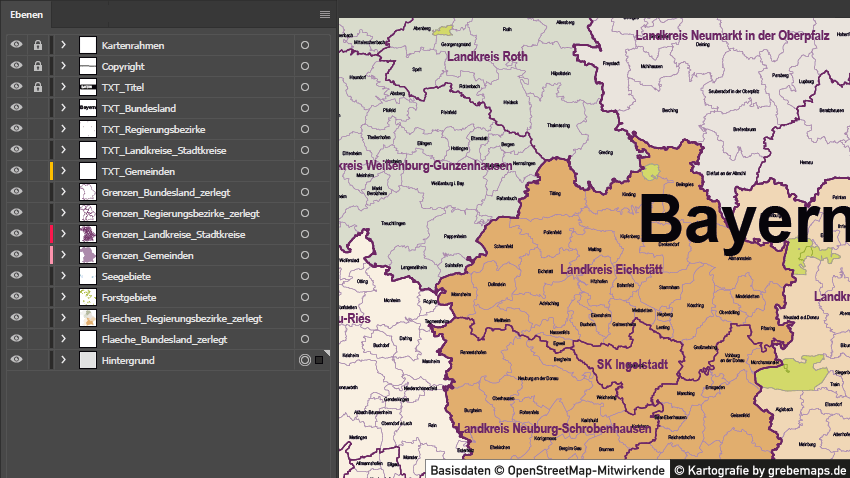
Task: Click the Flaechen_Regierungsbezirke_zerlegt layer name
Action: [181, 319]
